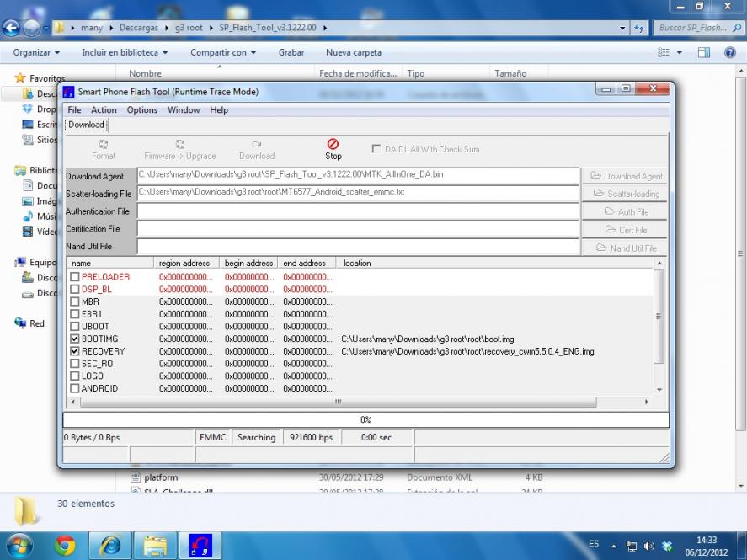Enable DA DL All With Check Sum
Image resolution: width=747 pixels, height=560 pixels.
pyautogui.click(x=376, y=148)
